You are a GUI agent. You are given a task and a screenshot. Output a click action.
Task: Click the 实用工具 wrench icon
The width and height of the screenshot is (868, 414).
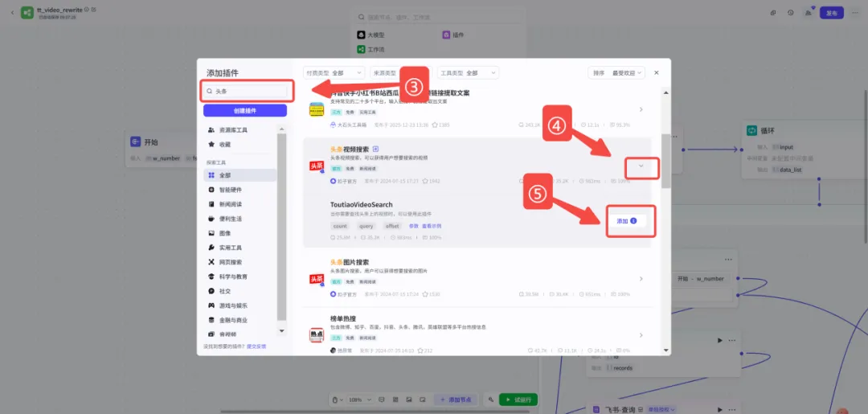tap(211, 248)
